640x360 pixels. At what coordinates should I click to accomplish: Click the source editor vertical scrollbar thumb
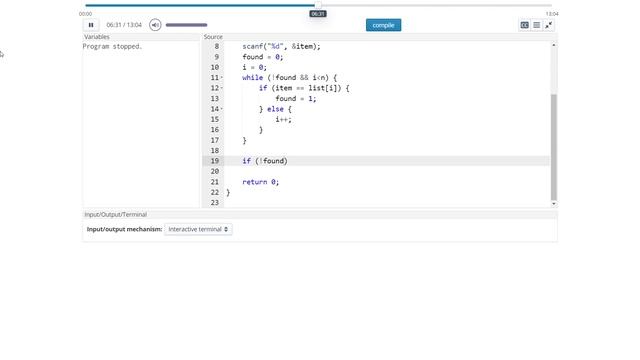553,147
